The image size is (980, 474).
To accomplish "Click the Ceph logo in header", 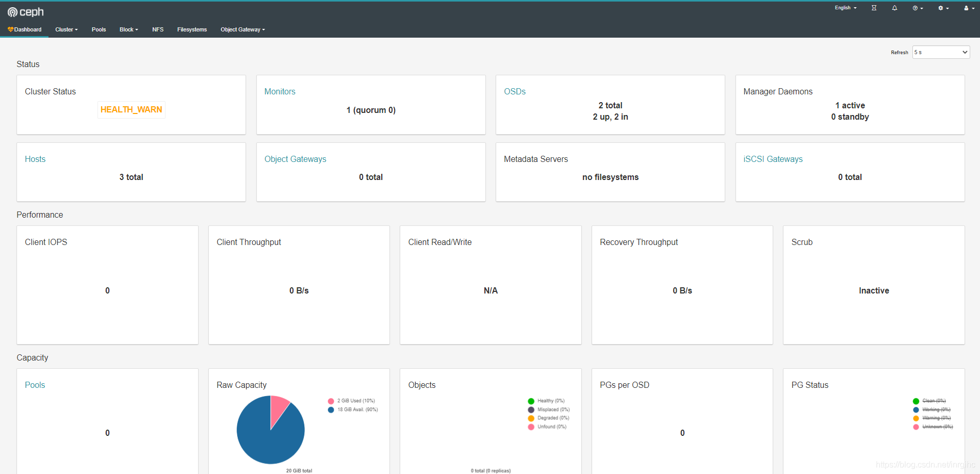I will pyautogui.click(x=25, y=12).
